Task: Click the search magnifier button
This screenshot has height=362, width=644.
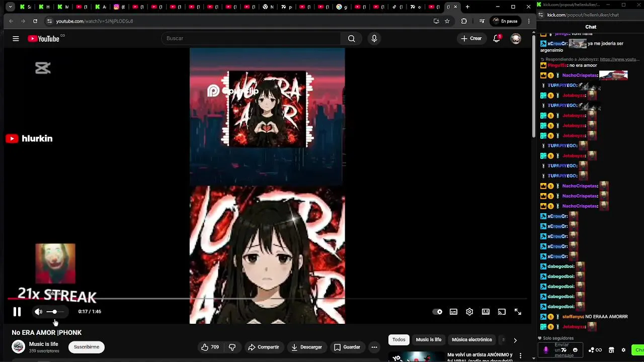Action: coord(351,39)
